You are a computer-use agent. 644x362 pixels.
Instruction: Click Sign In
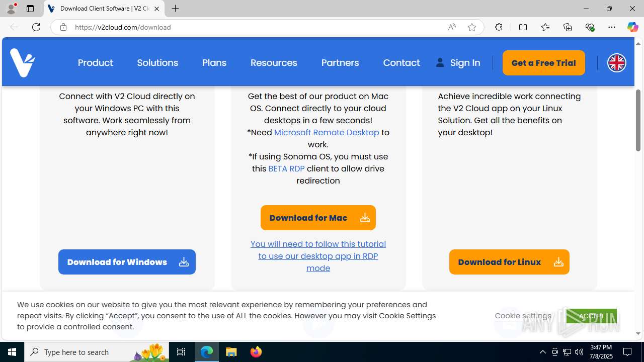pyautogui.click(x=458, y=63)
